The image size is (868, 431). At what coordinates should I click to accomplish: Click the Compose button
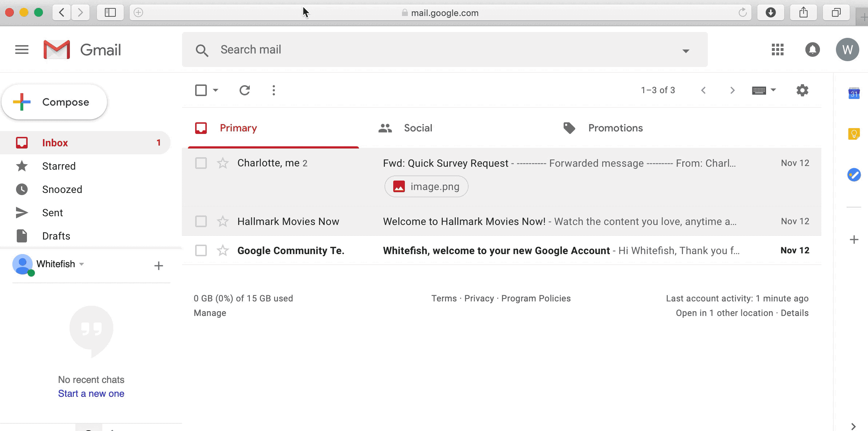point(55,102)
